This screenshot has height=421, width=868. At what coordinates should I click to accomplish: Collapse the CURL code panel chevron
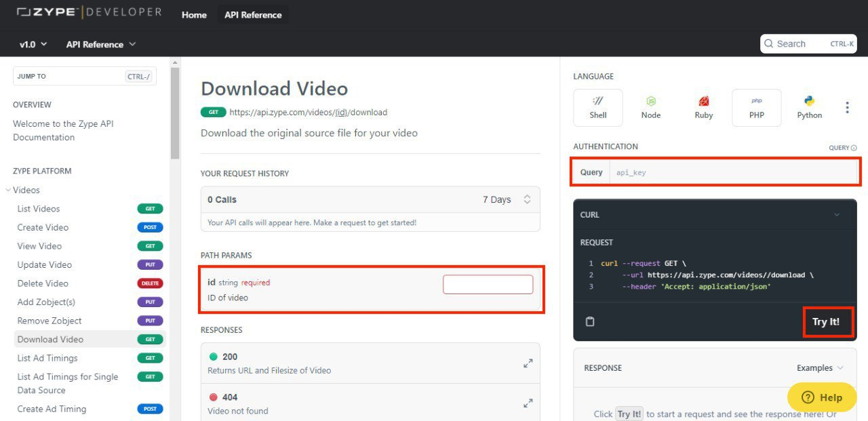pos(837,215)
